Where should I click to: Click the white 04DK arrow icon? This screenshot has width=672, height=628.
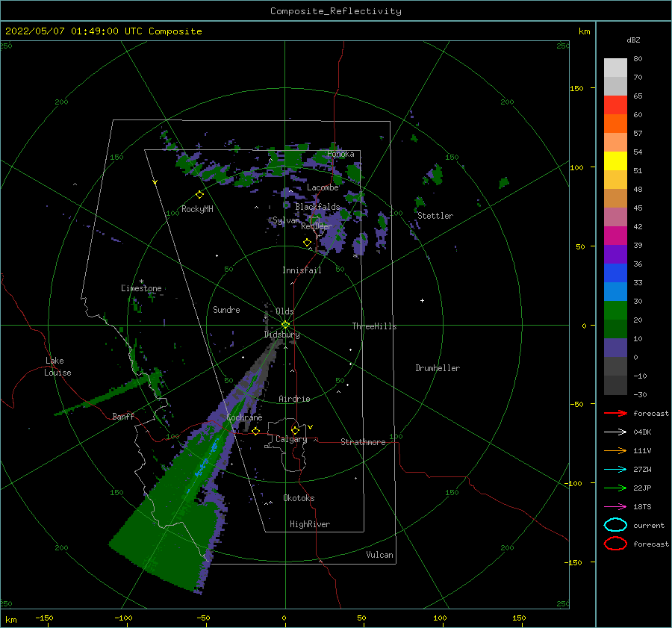tap(615, 432)
